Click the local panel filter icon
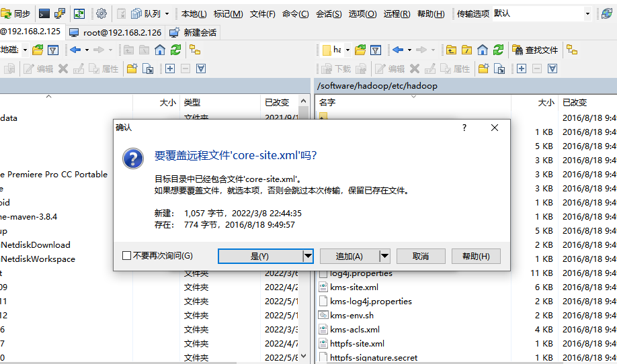This screenshot has height=364, width=617. (x=52, y=50)
